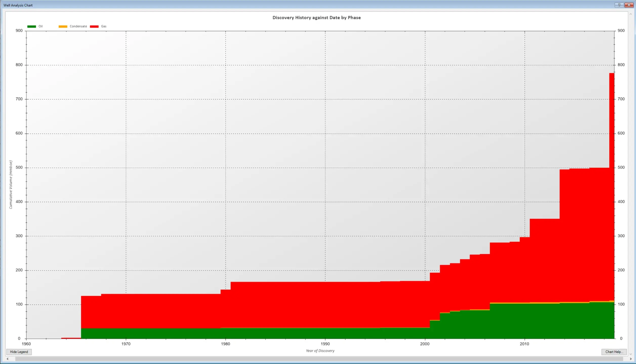Open Chart Help
Screen dimensions: 636x364
(614, 352)
